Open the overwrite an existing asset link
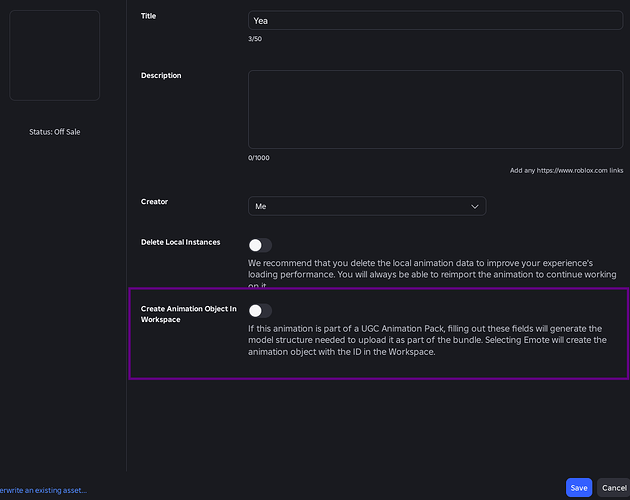 43,490
